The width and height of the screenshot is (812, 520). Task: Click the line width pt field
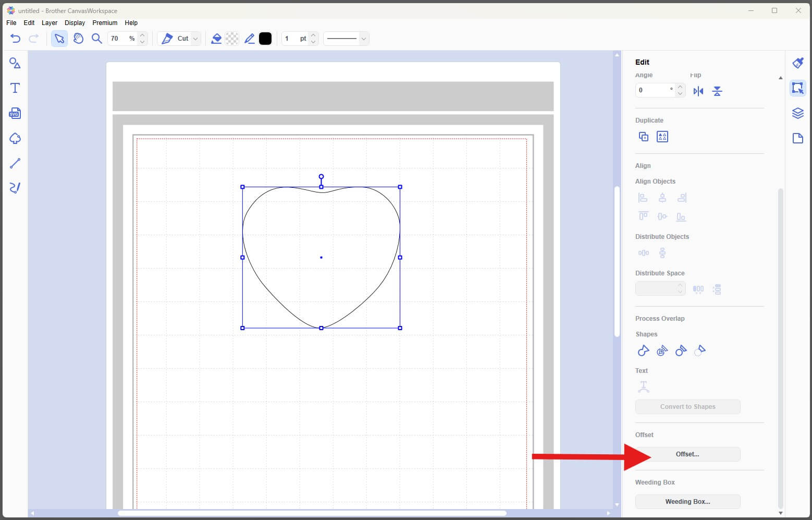(295, 39)
